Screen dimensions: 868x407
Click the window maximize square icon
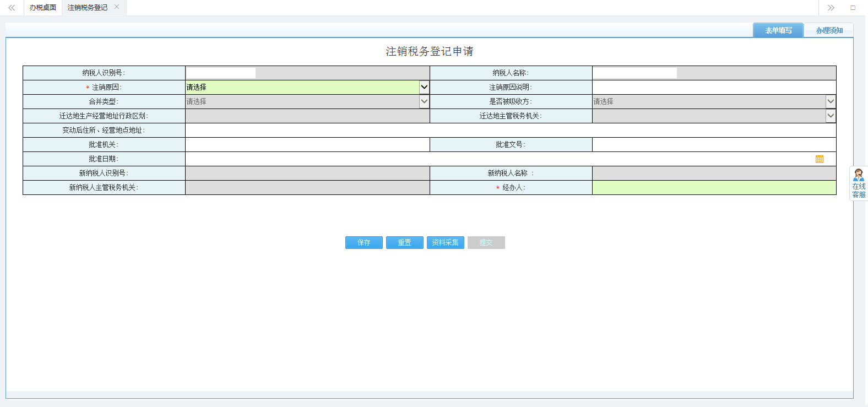(x=853, y=8)
